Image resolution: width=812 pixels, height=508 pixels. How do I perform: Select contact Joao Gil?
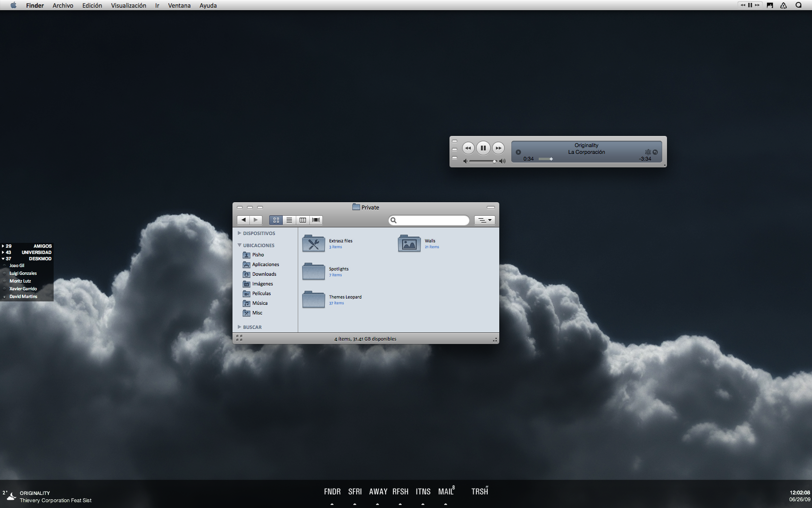pos(17,266)
